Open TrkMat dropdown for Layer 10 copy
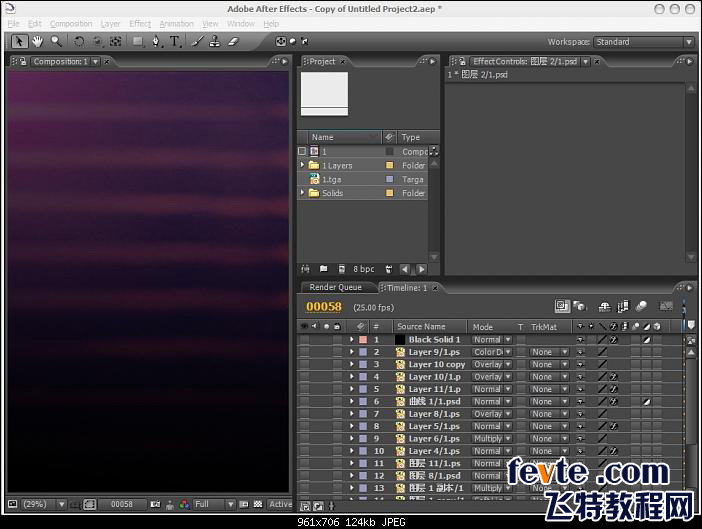Viewport: 702px width, 529px height. (549, 364)
